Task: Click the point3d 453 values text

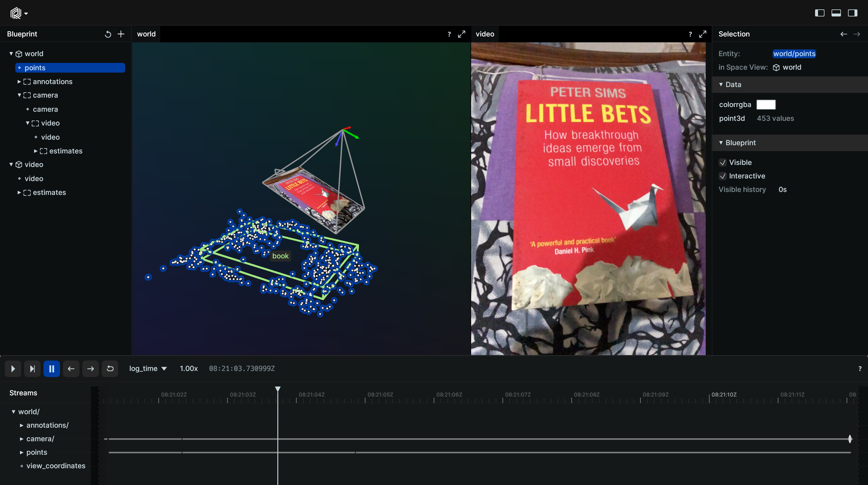Action: coord(775,118)
